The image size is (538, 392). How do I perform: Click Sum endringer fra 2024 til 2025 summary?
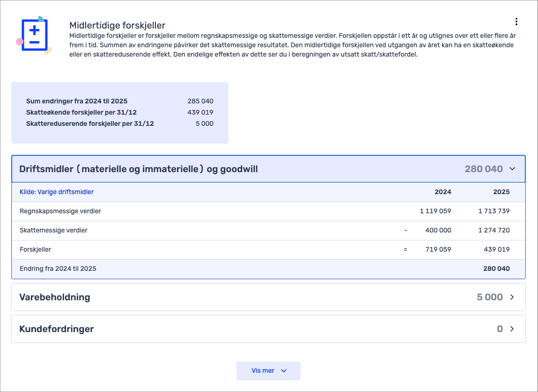77,101
